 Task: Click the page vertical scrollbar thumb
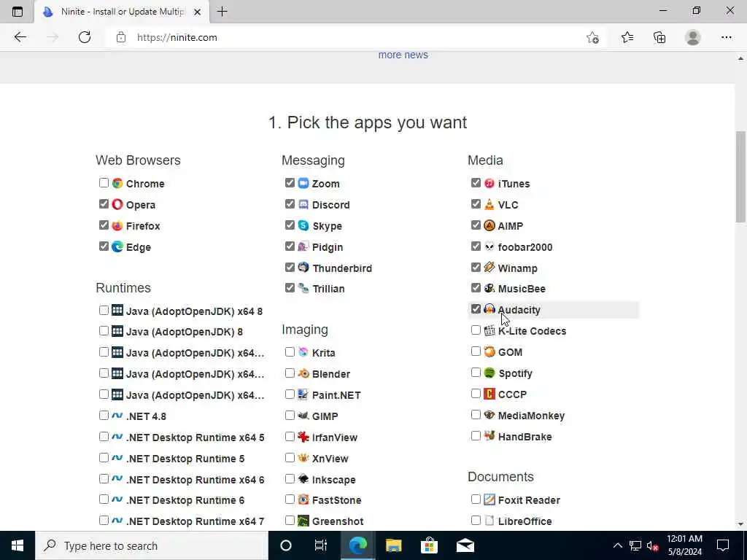(740, 176)
